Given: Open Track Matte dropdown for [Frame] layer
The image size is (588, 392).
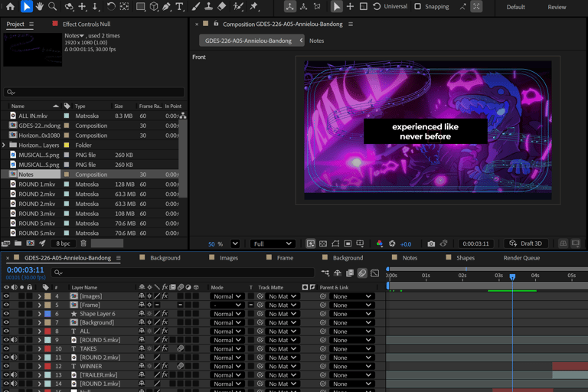Looking at the screenshot, I should tap(283, 305).
